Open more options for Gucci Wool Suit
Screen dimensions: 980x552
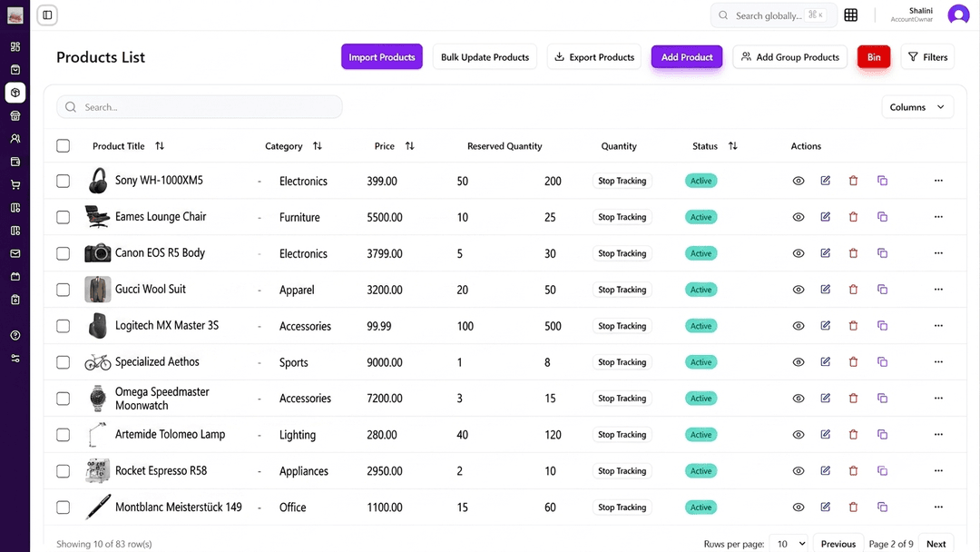938,290
